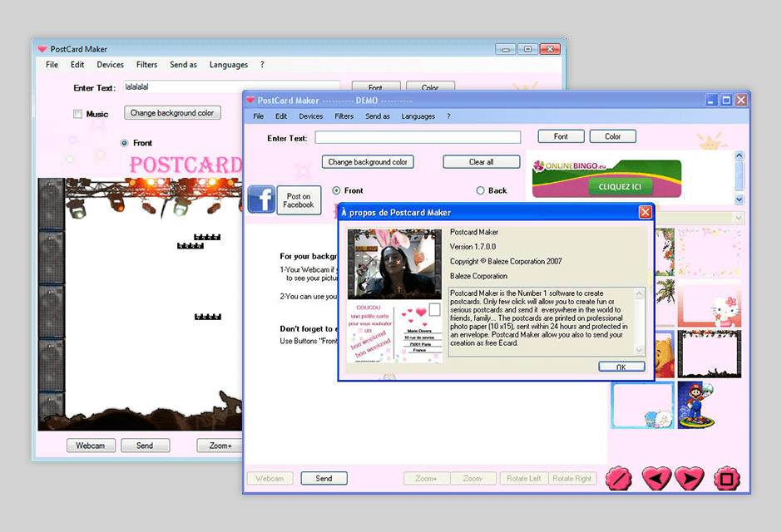Click Zoom+ button in back window
This screenshot has width=782, height=532.
point(220,446)
